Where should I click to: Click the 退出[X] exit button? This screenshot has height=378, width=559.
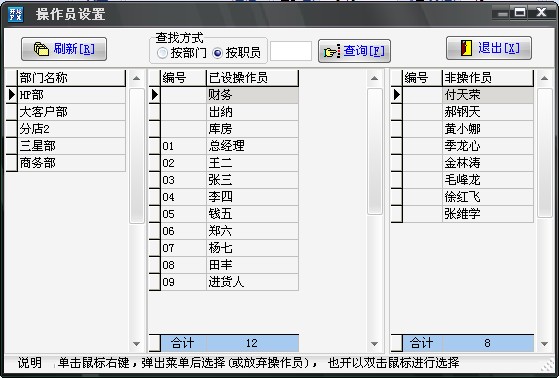pos(489,48)
